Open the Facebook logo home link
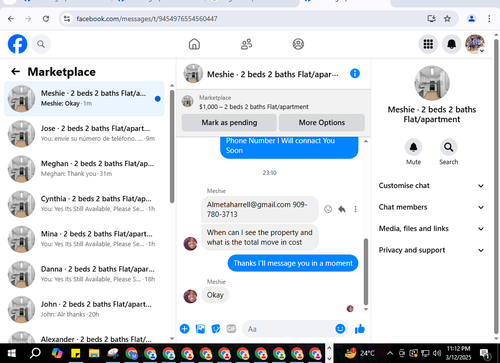 [x=17, y=44]
